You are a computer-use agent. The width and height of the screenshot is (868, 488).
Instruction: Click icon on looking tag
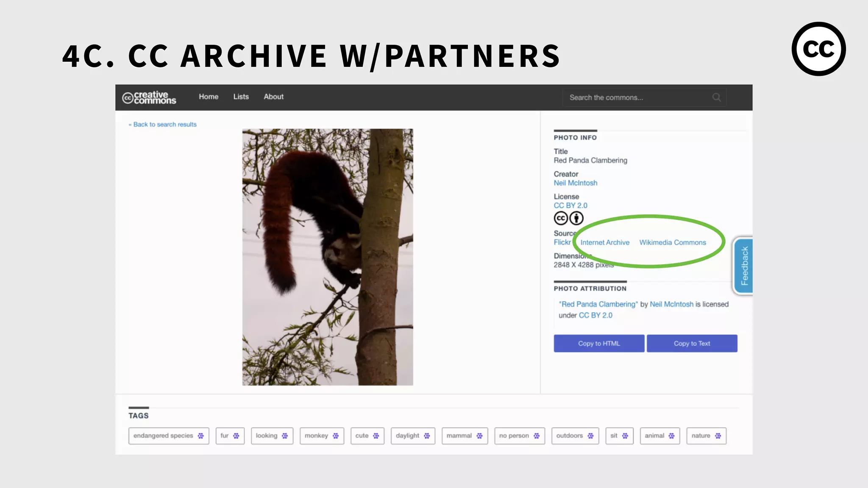pos(285,436)
